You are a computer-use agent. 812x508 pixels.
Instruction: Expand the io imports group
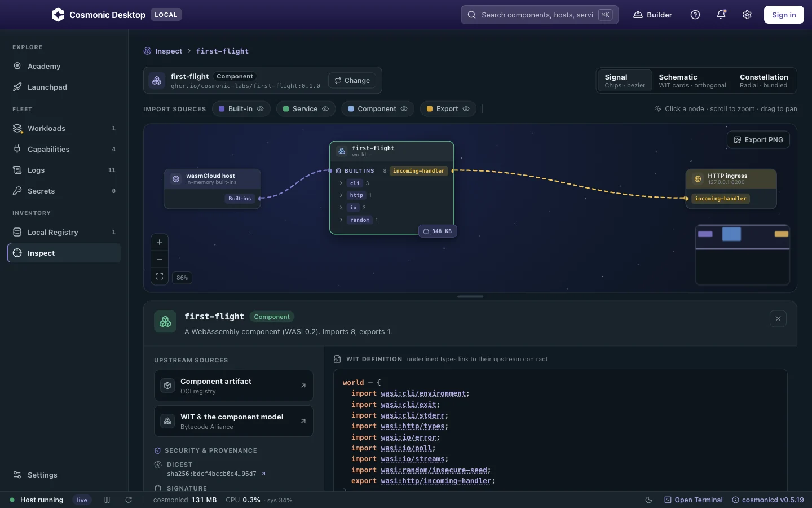(341, 208)
